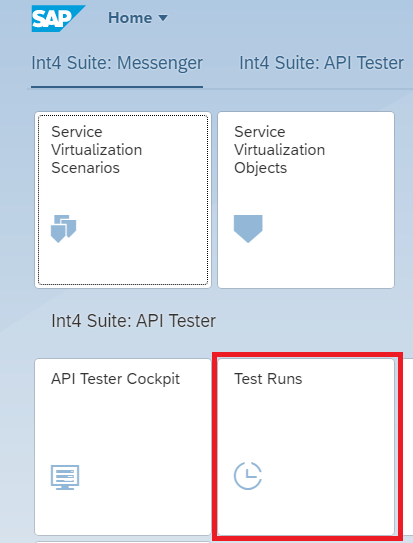
Task: Open the Service Virtualization Objects tile title
Action: coord(279,150)
